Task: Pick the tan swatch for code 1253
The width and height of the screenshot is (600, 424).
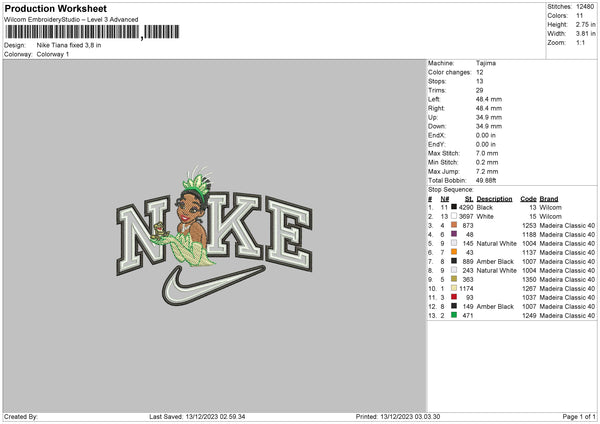Action: [454, 225]
